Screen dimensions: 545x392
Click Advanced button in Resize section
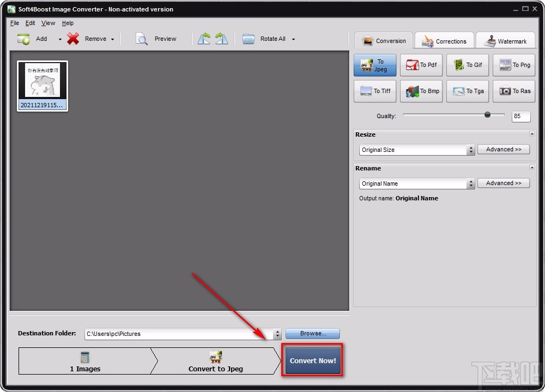(x=503, y=149)
